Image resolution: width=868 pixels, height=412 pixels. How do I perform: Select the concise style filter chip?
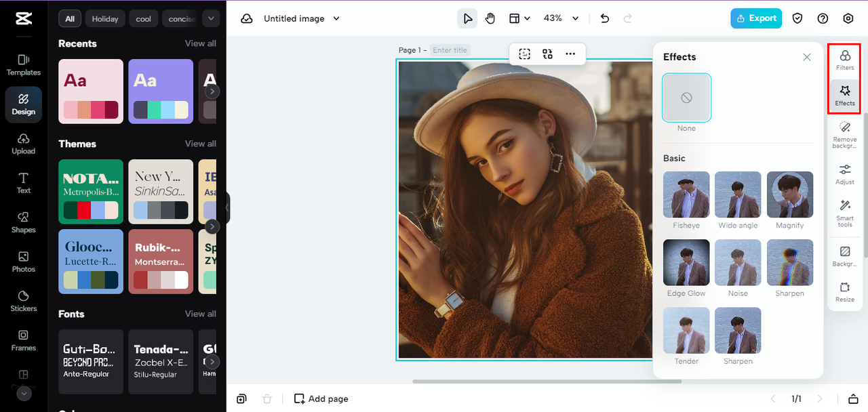point(181,19)
